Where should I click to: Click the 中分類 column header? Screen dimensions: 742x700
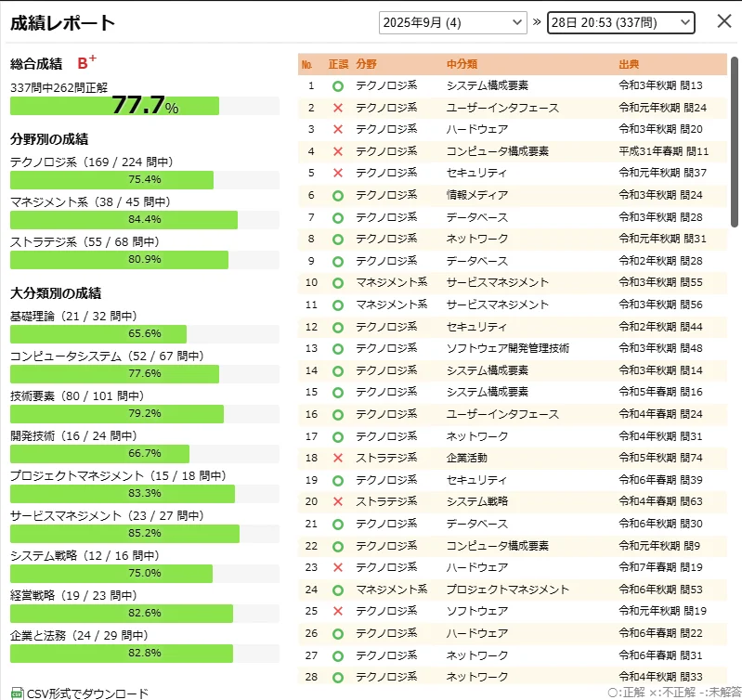point(462,64)
